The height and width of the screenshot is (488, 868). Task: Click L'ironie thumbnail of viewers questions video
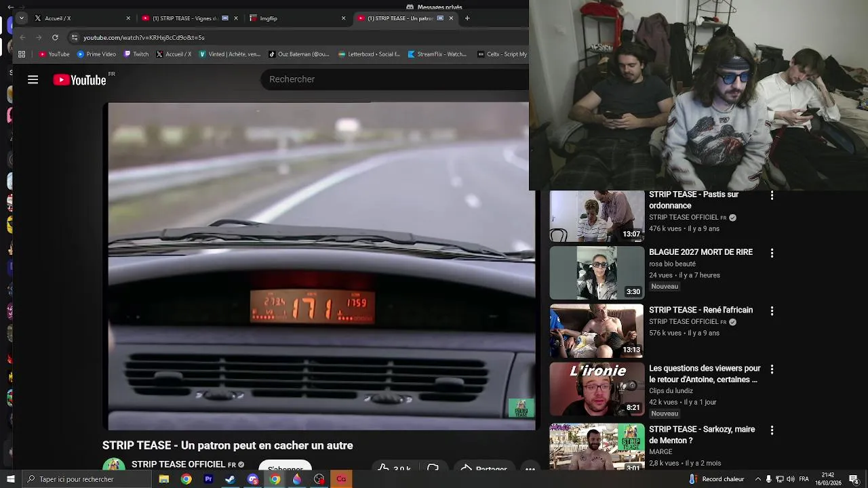coord(597,389)
